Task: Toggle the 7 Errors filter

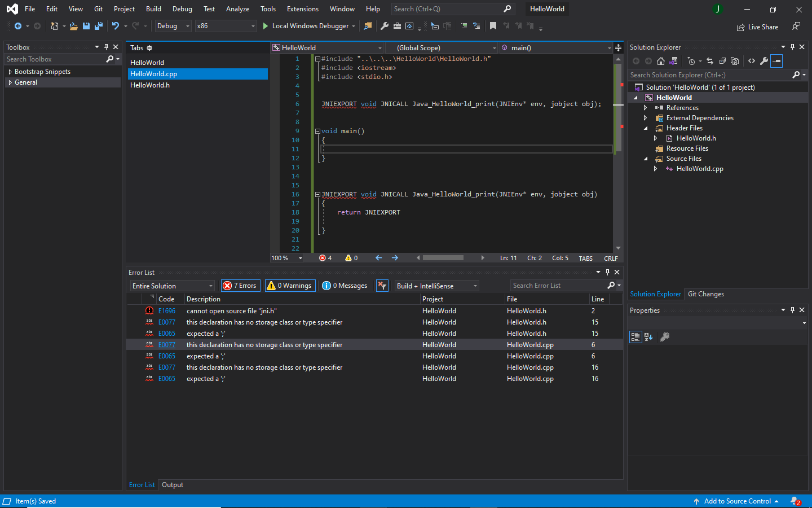Action: point(240,286)
